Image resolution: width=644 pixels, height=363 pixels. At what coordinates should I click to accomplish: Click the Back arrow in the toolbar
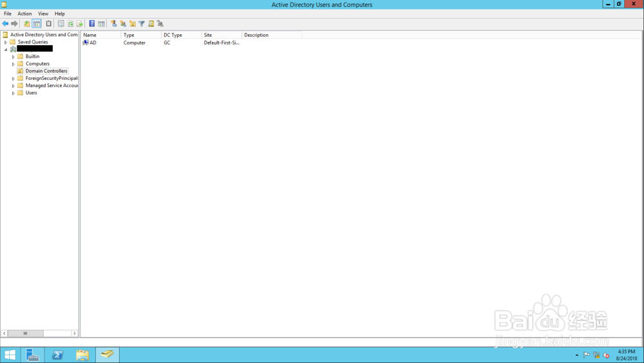coord(5,24)
